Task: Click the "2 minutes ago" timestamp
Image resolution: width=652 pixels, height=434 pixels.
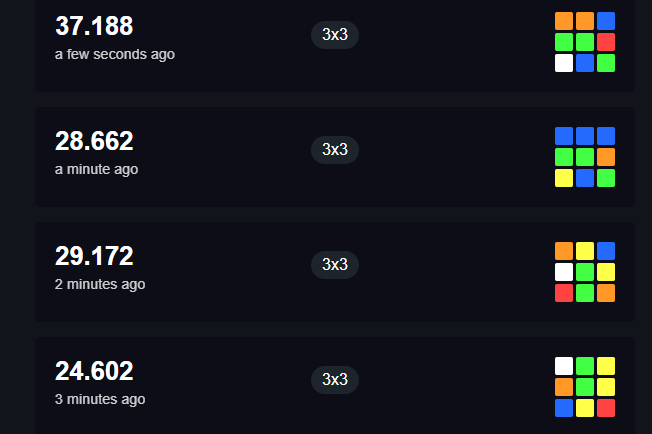Action: pyautogui.click(x=100, y=284)
